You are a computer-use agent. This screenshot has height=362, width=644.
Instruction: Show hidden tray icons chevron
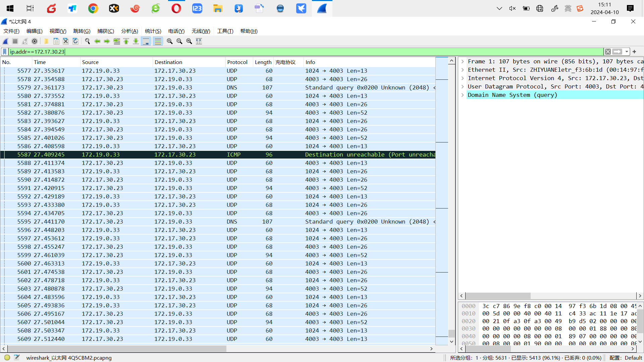[499, 8]
